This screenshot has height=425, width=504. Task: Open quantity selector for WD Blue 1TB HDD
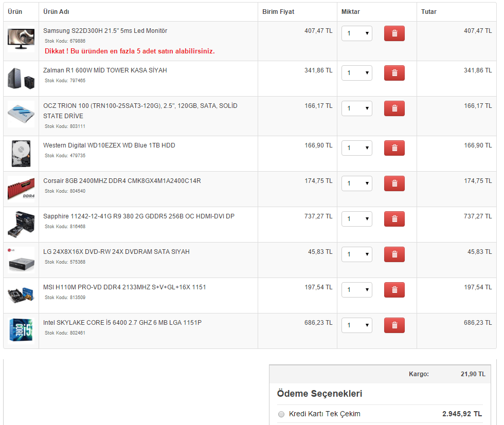357,148
